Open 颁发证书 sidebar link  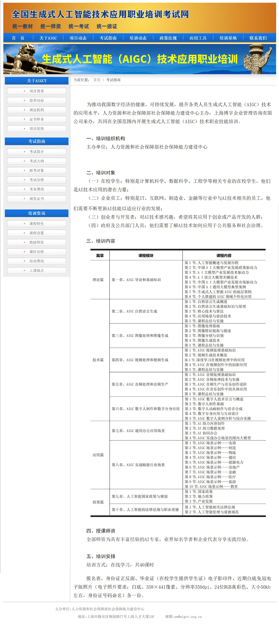coord(37,199)
